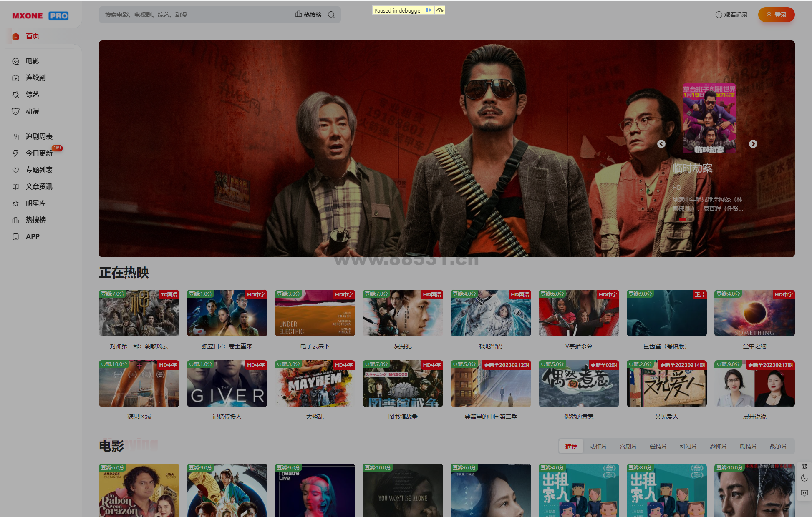Open the Theatre Live poster

pos(315,490)
